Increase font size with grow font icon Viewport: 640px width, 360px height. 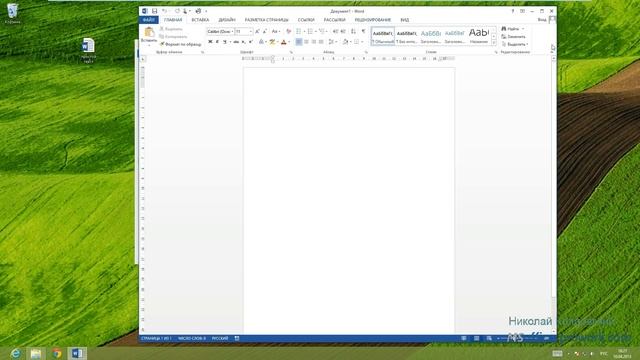pyautogui.click(x=257, y=31)
